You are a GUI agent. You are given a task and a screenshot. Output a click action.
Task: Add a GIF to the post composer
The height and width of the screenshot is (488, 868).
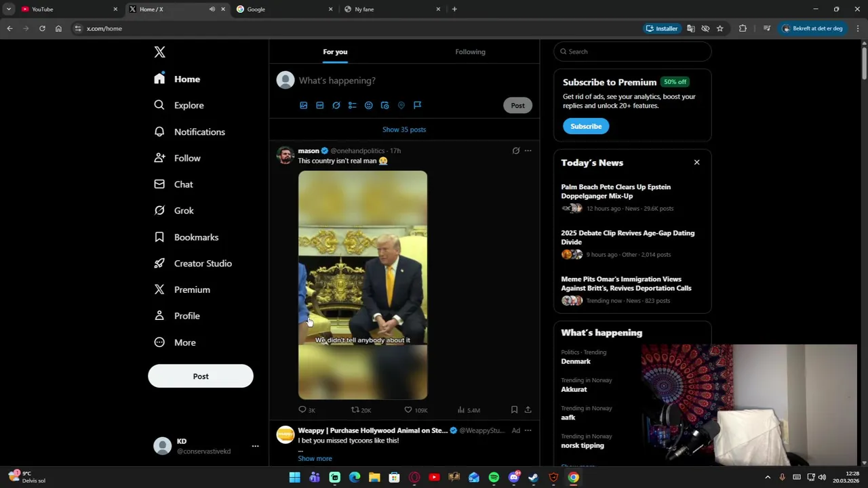320,105
